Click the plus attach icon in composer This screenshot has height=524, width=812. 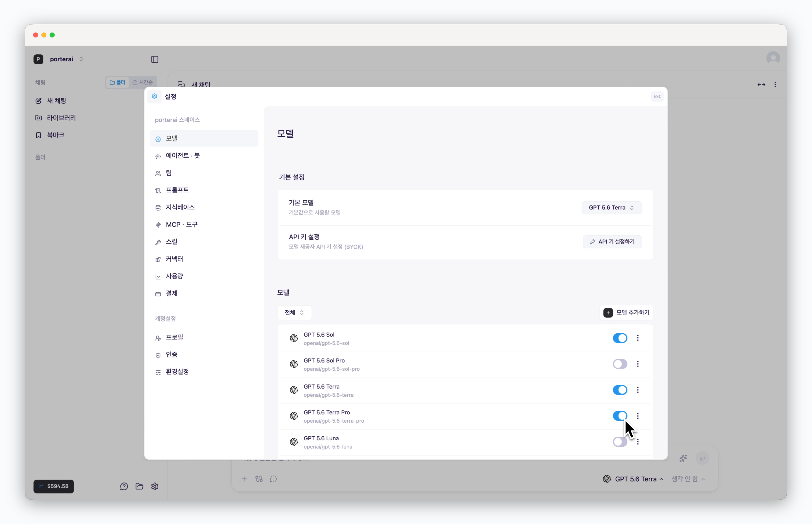pos(244,479)
